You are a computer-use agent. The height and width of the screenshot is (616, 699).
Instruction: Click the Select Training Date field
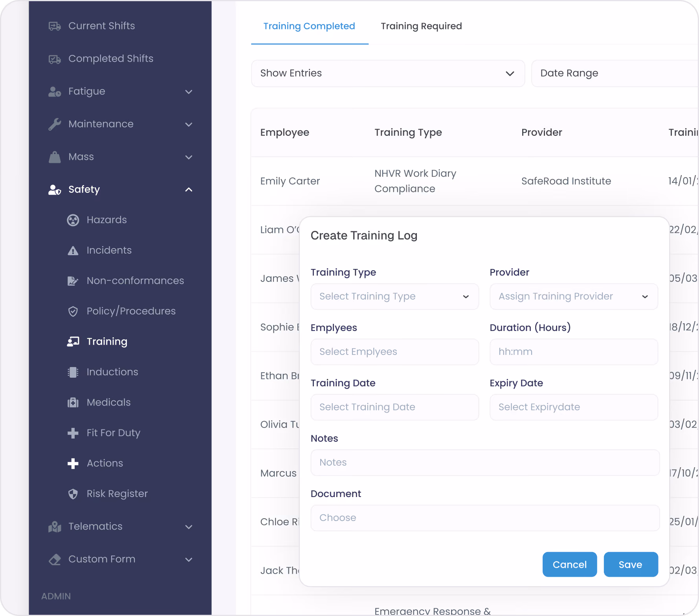[x=395, y=408]
